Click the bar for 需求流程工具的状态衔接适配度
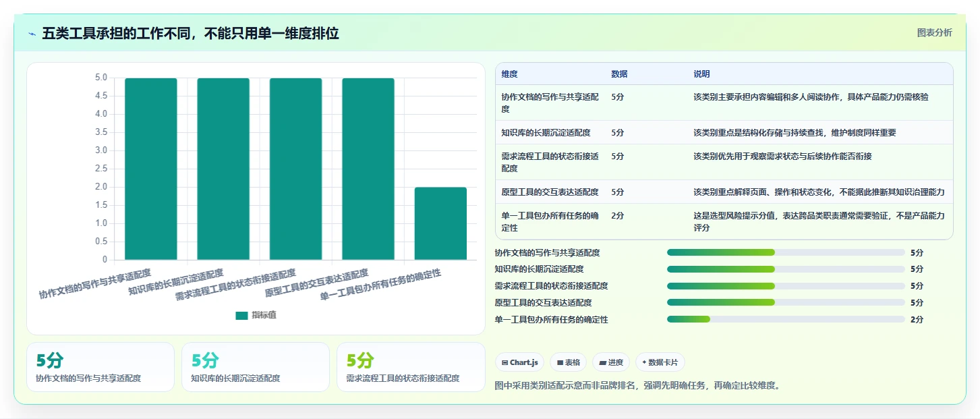Screen dimensions: 980x419 coord(296,169)
